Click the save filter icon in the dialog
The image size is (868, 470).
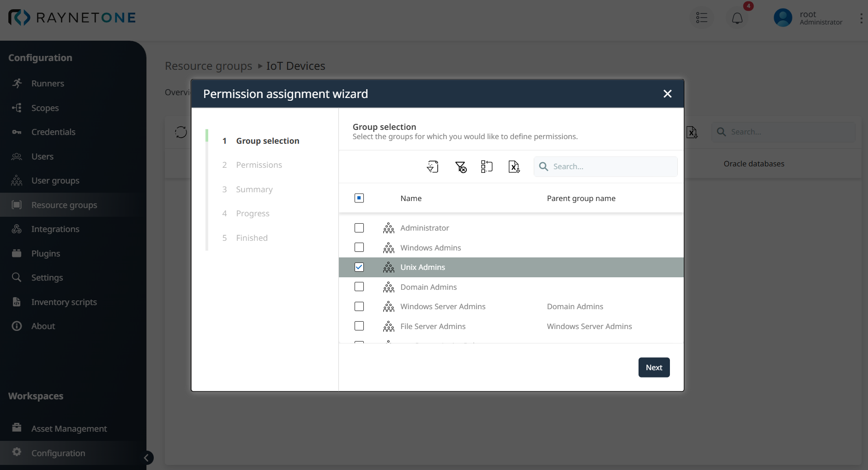click(x=433, y=166)
